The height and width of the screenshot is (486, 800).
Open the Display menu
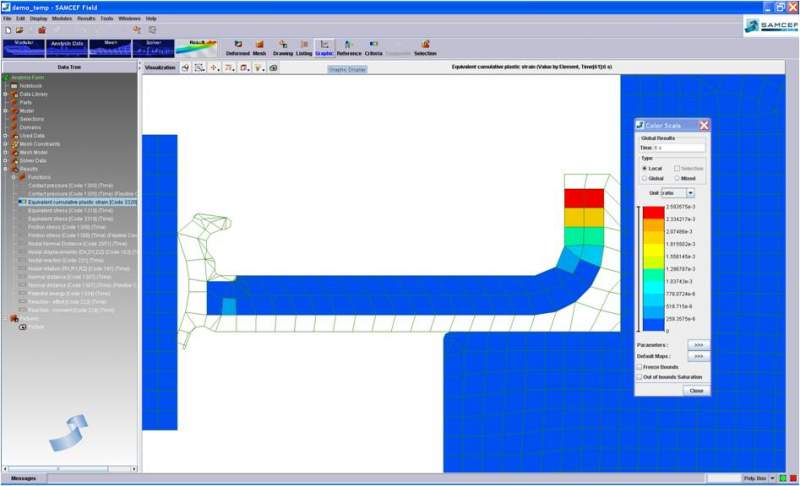click(38, 18)
